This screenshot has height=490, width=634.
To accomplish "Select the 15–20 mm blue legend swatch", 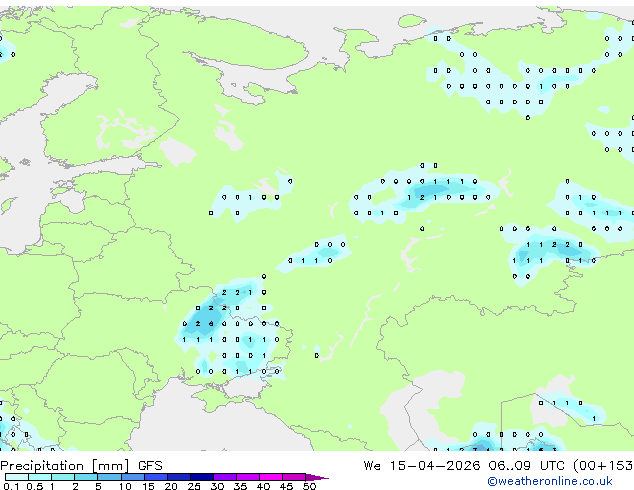I will 156,477.
